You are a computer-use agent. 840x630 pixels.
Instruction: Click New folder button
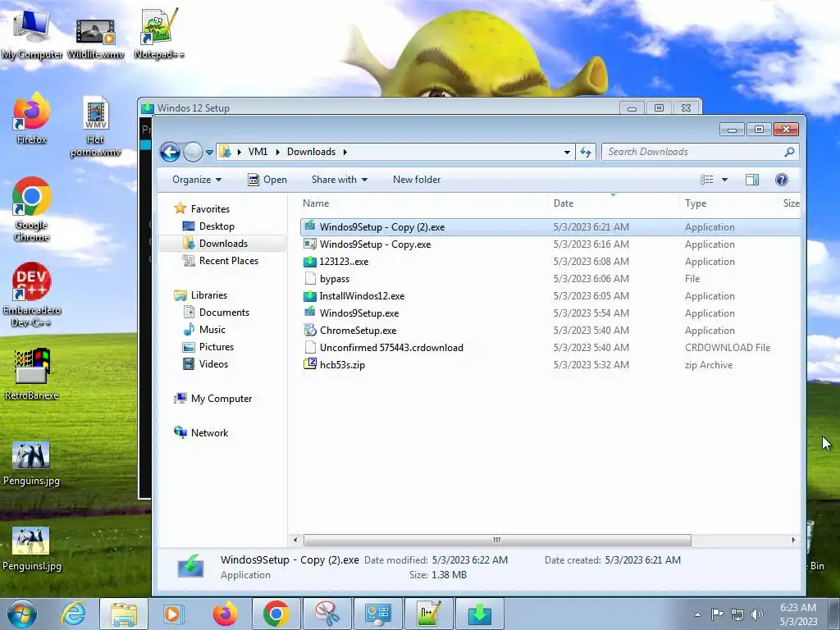(416, 180)
